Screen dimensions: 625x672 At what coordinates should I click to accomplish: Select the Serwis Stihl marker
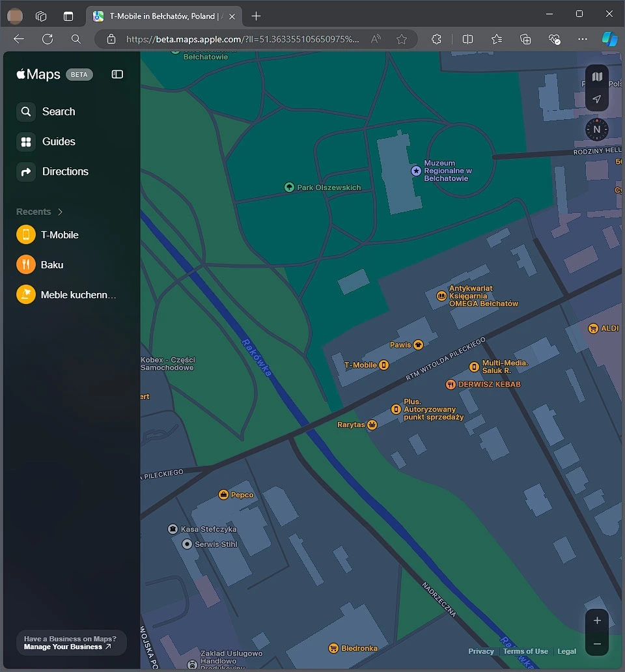187,544
